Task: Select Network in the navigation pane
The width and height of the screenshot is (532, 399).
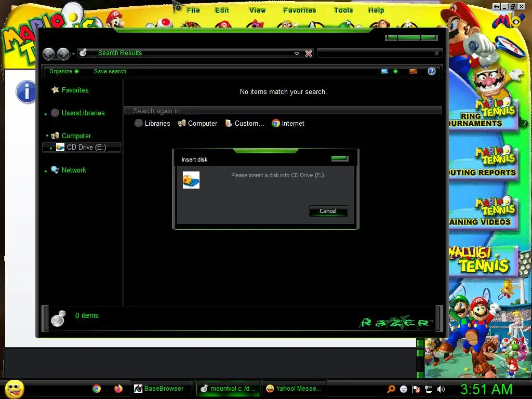Action: (x=74, y=170)
